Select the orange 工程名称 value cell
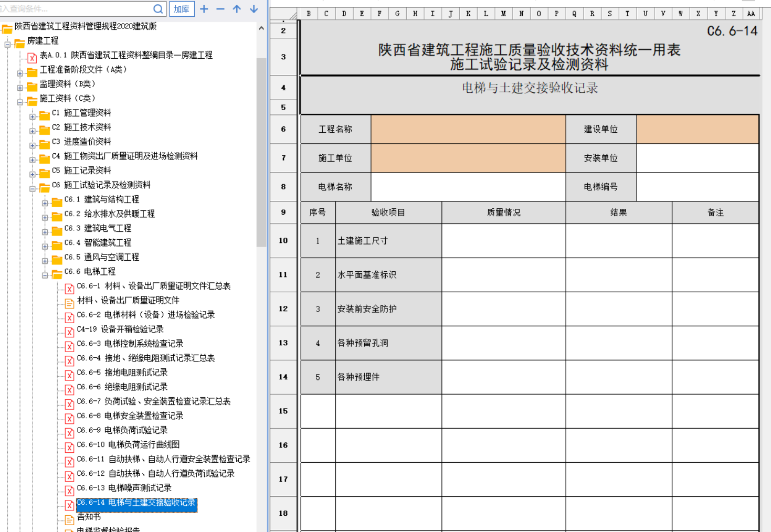The height and width of the screenshot is (532, 771). (468, 129)
